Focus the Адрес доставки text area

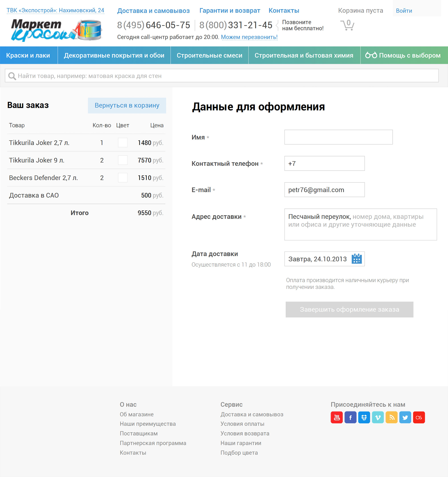pyautogui.click(x=360, y=224)
